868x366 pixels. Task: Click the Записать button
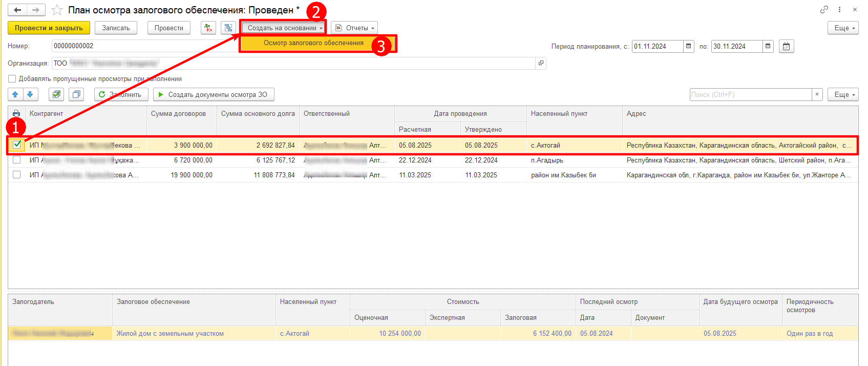pos(116,28)
